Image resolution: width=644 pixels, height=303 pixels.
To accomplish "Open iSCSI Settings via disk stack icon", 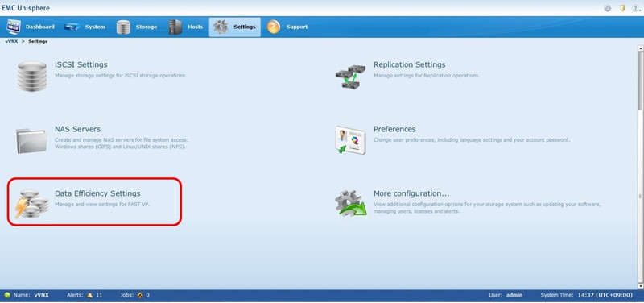I will pos(32,77).
